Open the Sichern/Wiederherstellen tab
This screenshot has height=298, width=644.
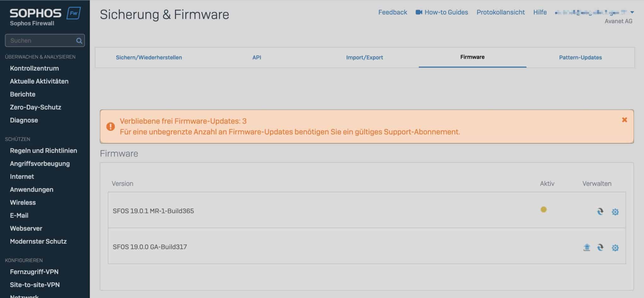149,57
